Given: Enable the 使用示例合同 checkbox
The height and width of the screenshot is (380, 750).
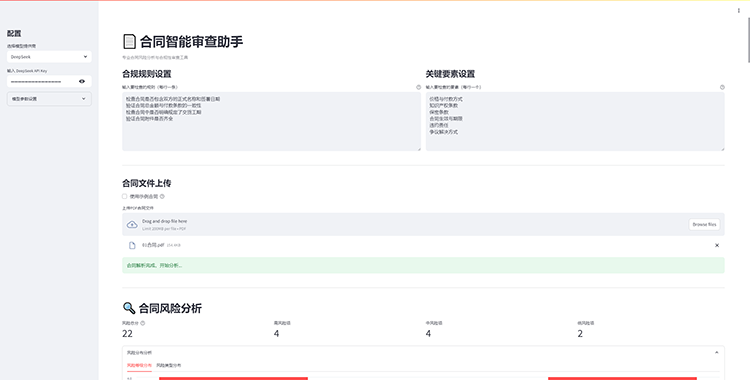Looking at the screenshot, I should [x=124, y=196].
